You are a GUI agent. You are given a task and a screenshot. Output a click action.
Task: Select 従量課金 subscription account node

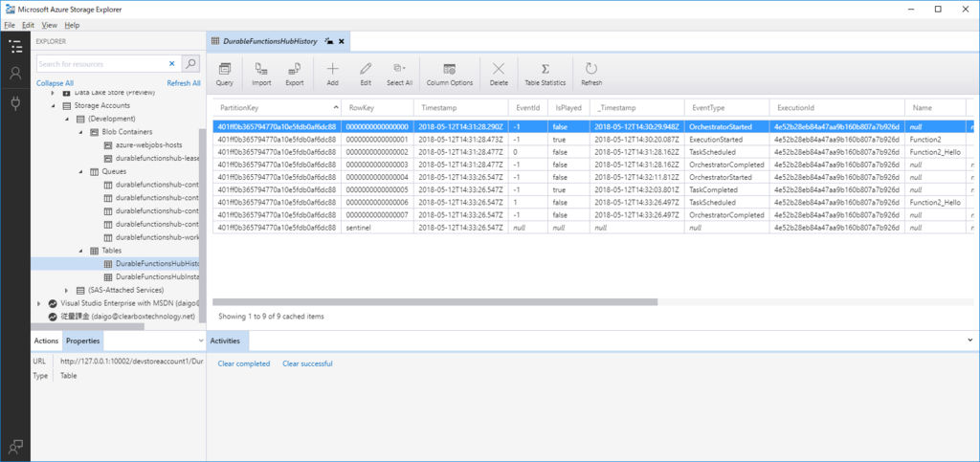pyautogui.click(x=122, y=317)
